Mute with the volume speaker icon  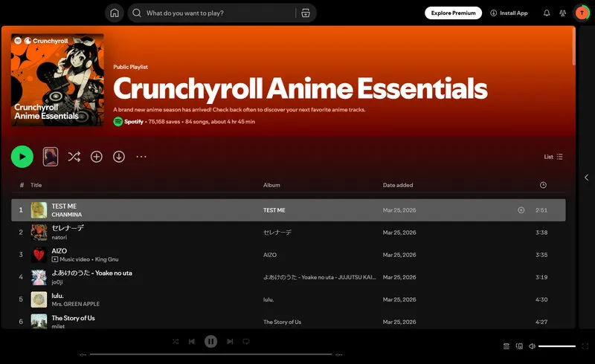pyautogui.click(x=532, y=346)
